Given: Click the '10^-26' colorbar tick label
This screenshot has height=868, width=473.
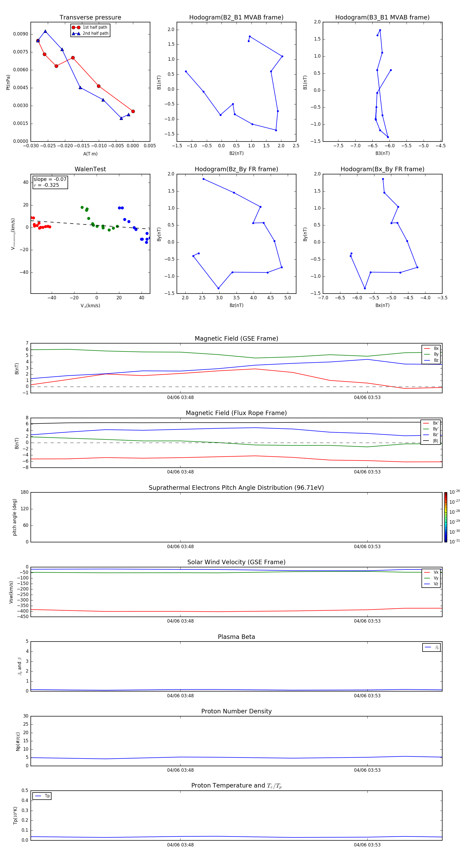Looking at the screenshot, I should [x=455, y=492].
